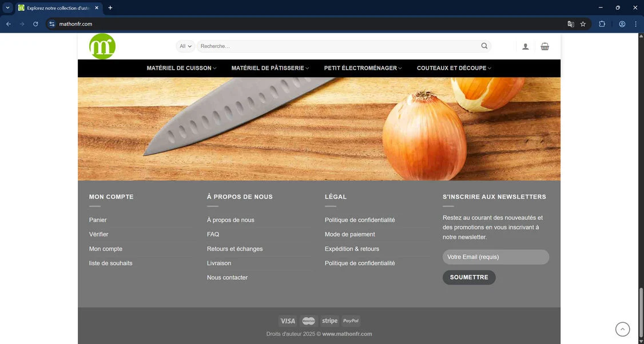
Task: Expand Couteaux et découpe menu
Action: 454,68
